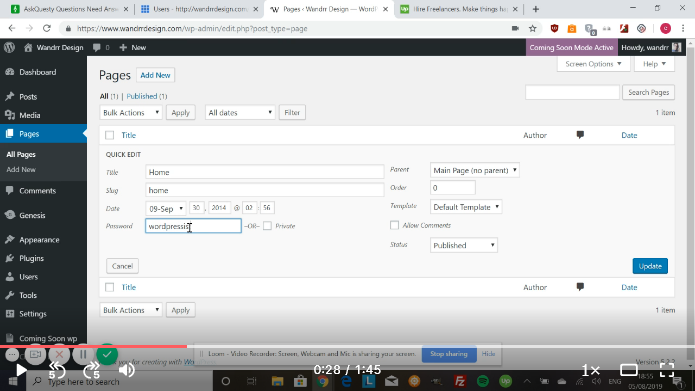695x391 pixels.
Task: Open Spotify in taskbar
Action: coord(483,381)
